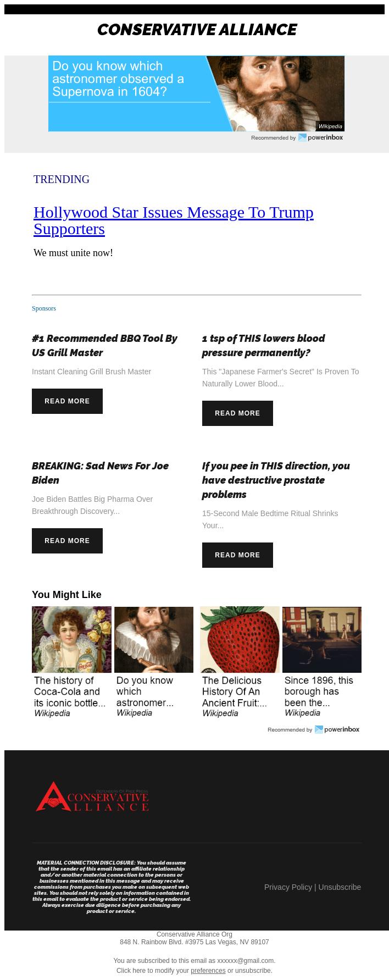Click the preferences link in footer
Viewport: 389px width, 980px height.
pyautogui.click(x=208, y=971)
